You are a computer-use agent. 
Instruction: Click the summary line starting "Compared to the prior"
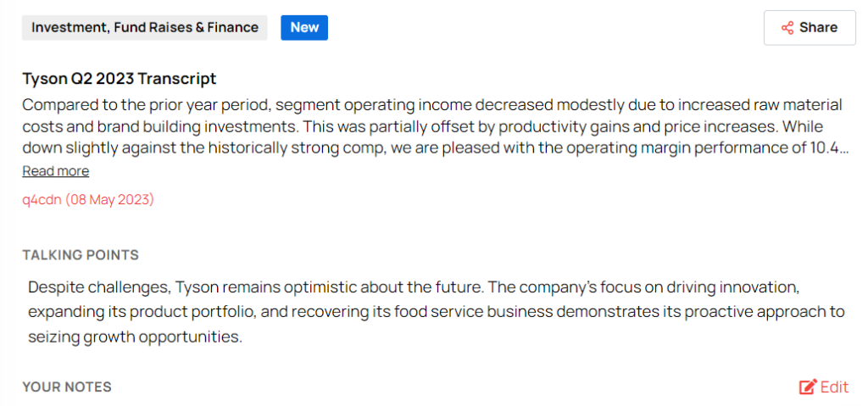(432, 105)
